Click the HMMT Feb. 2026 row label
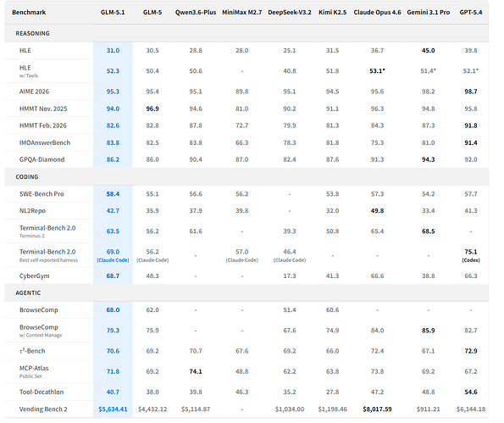Image resolution: width=504 pixels, height=423 pixels. [x=42, y=125]
